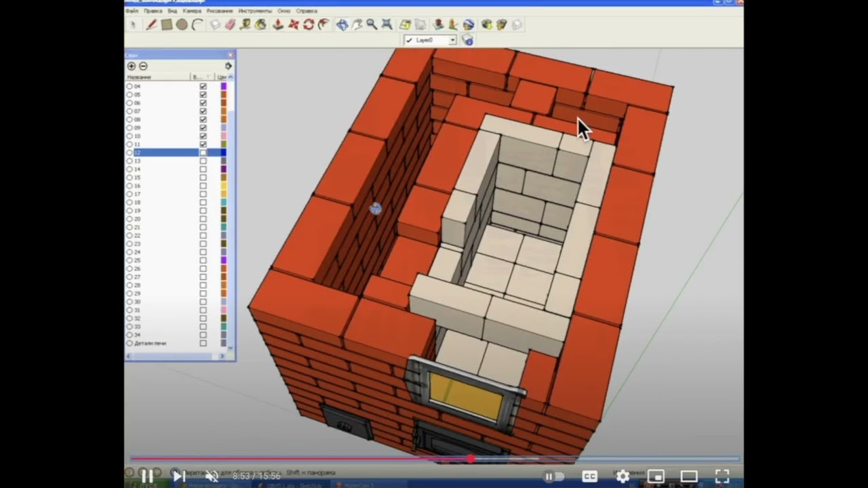Screen dimensions: 868x488
Task: Select the Line pencil tool
Action: (151, 24)
